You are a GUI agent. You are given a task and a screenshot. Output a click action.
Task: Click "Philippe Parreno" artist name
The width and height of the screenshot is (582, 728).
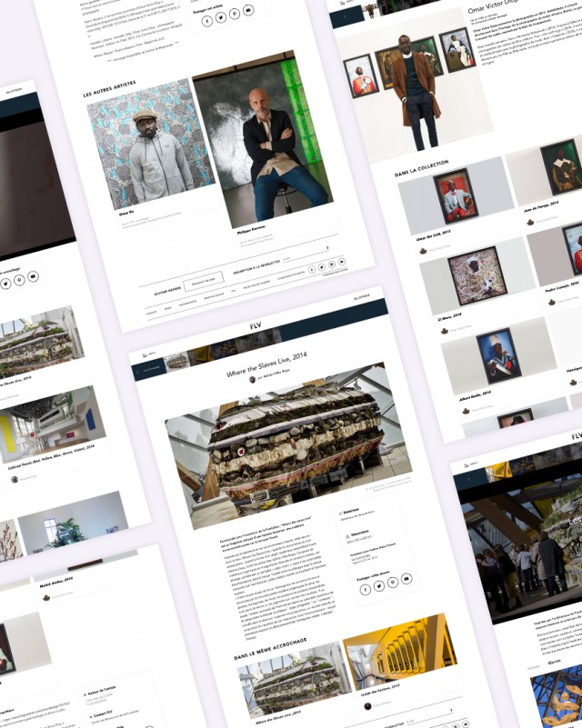[x=251, y=230]
